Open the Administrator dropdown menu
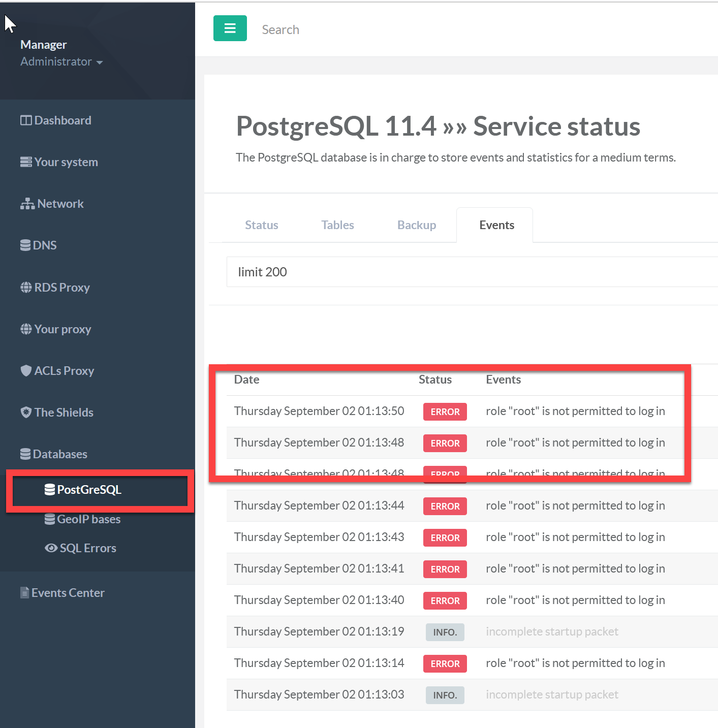 (61, 62)
